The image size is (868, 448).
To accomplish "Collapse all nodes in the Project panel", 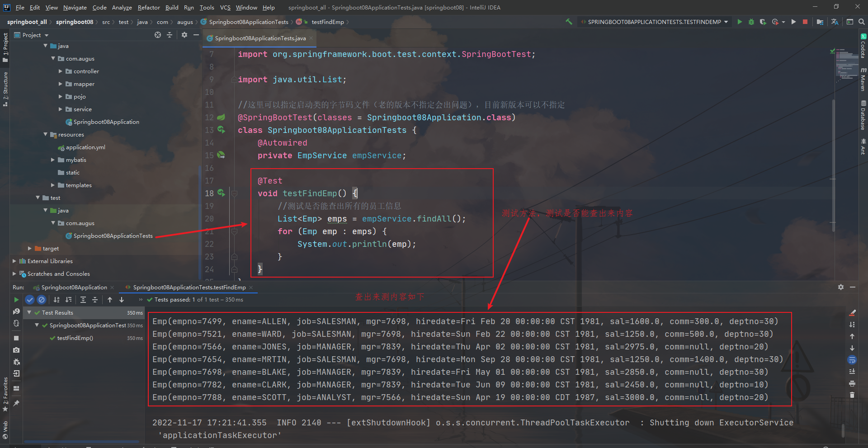I will pos(170,35).
